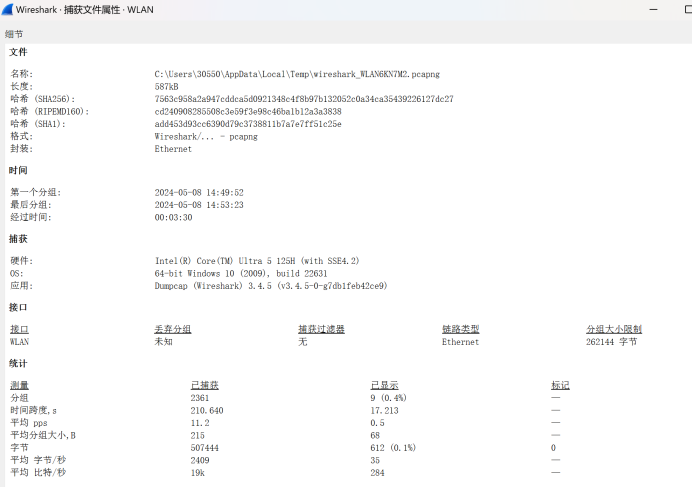Viewport: 693px width, 487px height.
Task: Select the Dumpcap application version text
Action: [x=271, y=285]
